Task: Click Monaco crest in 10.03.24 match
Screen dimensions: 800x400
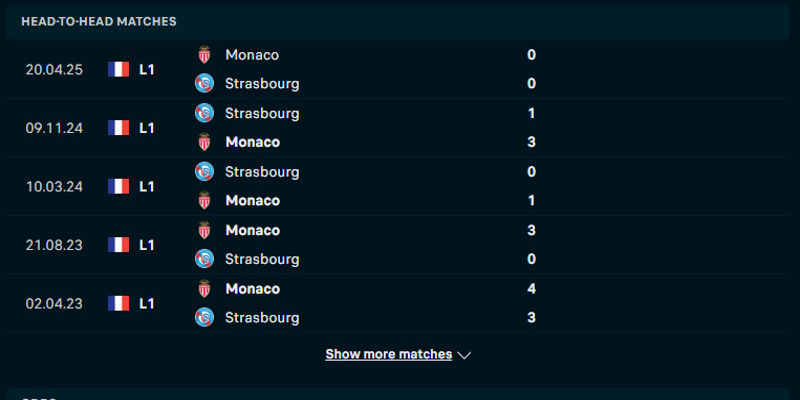Action: click(205, 201)
